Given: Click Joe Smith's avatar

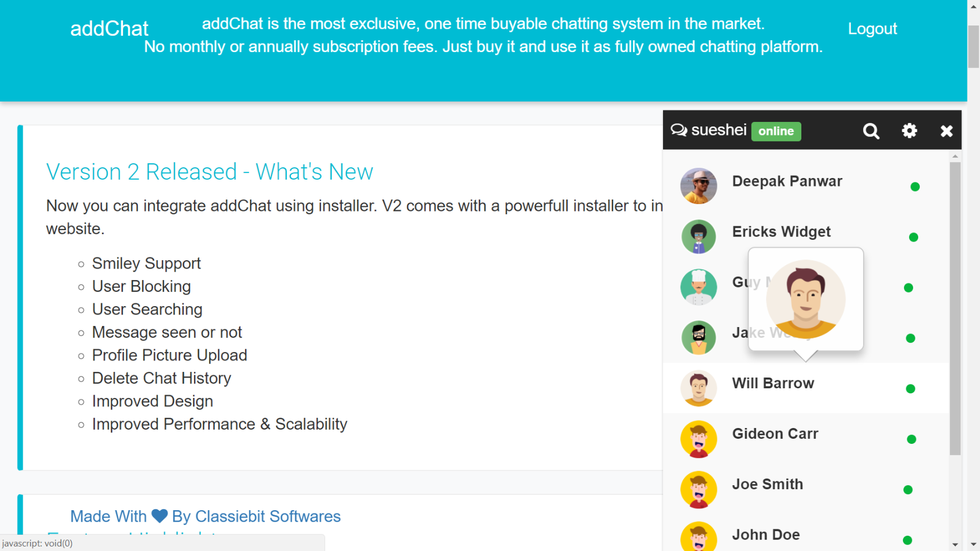Looking at the screenshot, I should coord(699,489).
